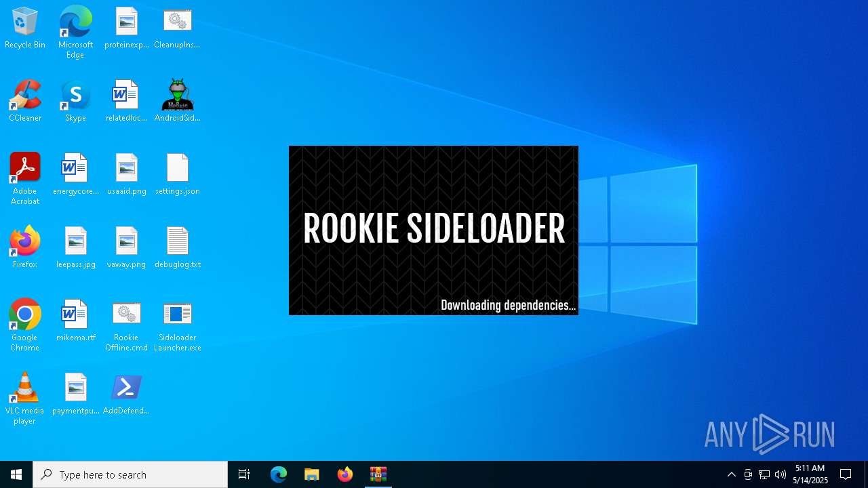Open the VLC media player shortcut
Image resolution: width=868 pixels, height=488 pixels.
tap(25, 399)
